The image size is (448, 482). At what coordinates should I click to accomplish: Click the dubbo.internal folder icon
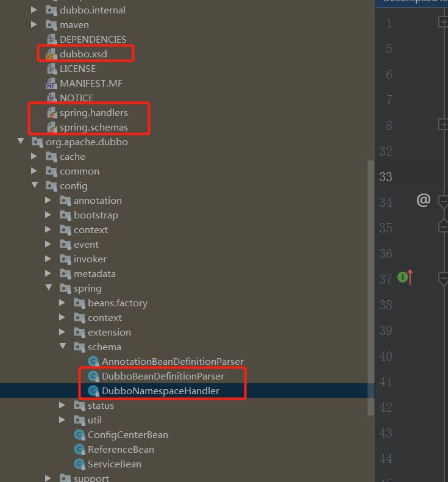coord(51,10)
